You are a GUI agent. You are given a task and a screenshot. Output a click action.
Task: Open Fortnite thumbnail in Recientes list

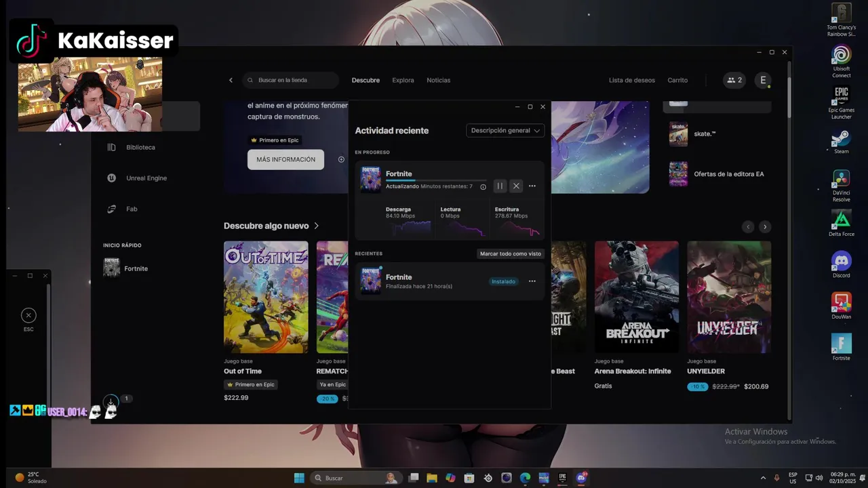coord(370,280)
